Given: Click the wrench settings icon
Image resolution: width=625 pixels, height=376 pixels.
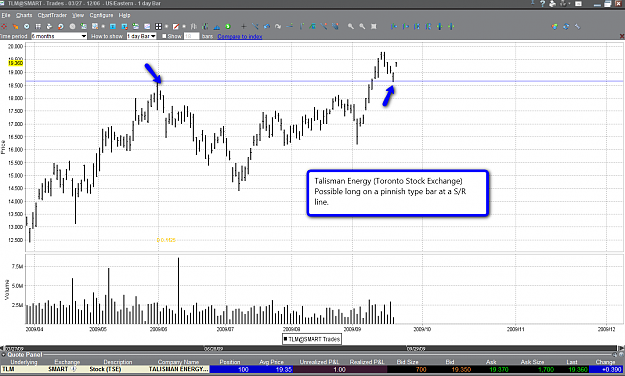Looking at the screenshot, I should (578, 26).
